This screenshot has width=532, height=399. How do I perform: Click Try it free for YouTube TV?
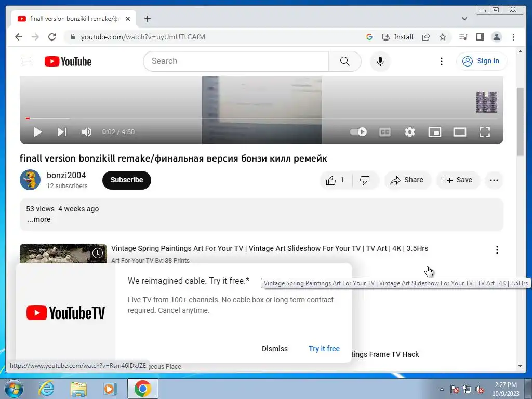pos(324,349)
